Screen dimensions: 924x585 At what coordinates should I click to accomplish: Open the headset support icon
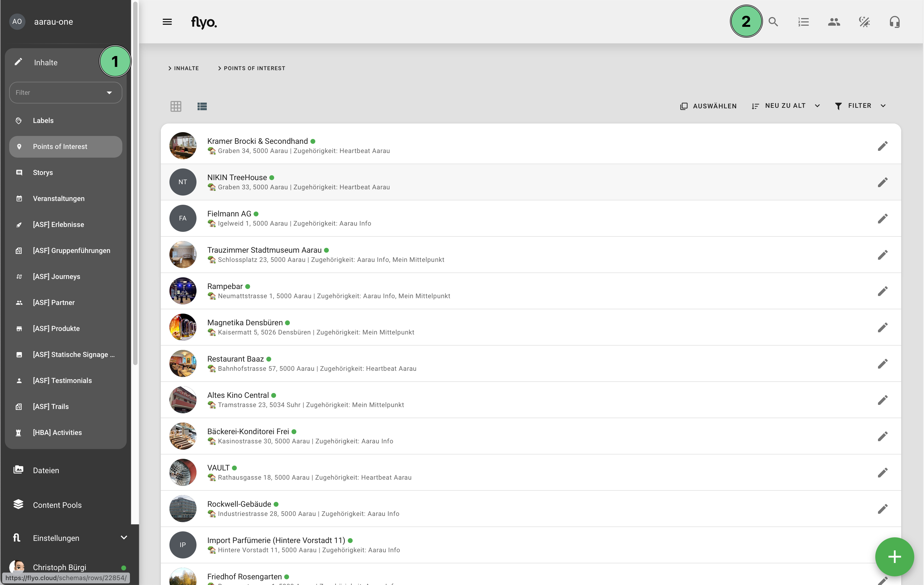[x=894, y=22]
